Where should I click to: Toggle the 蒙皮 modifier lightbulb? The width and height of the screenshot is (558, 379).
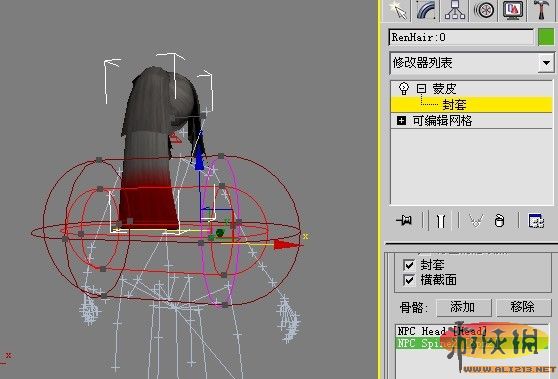click(404, 88)
